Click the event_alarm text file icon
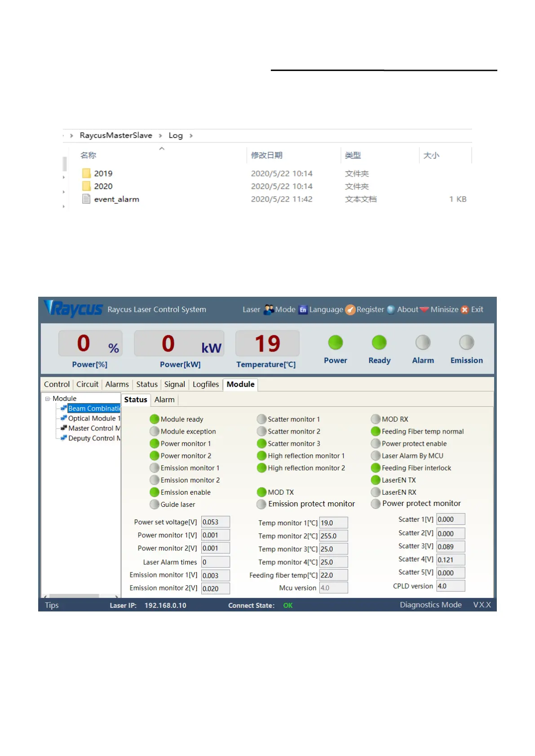The height and width of the screenshot is (756, 535). click(86, 199)
